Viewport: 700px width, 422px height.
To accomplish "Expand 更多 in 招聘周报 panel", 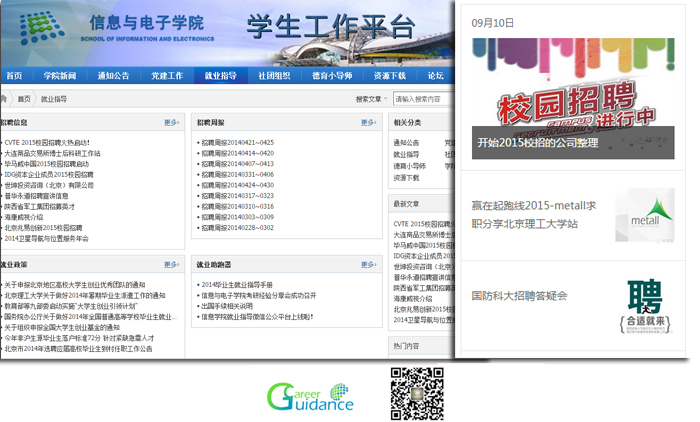I will 369,122.
